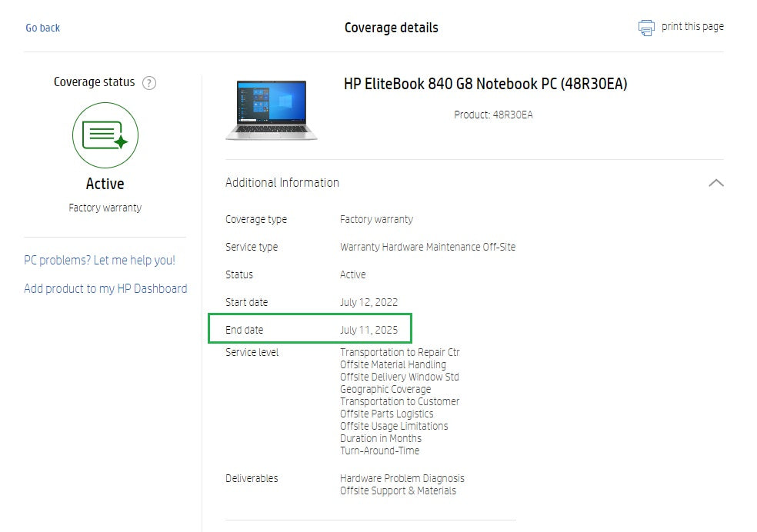Select the Status value showing Active
Image resolution: width=757 pixels, height=532 pixels.
pos(352,274)
